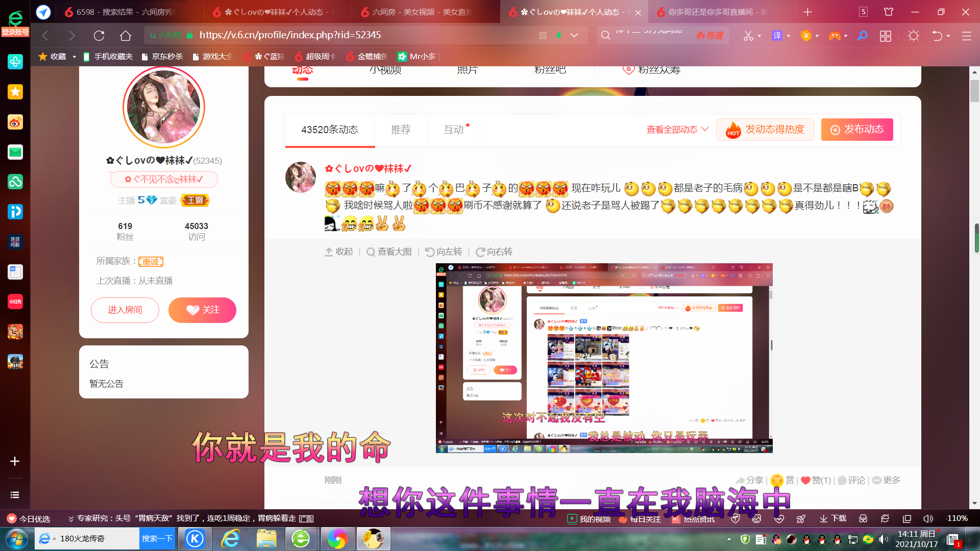Click 查看大图 to view large image

coord(389,252)
